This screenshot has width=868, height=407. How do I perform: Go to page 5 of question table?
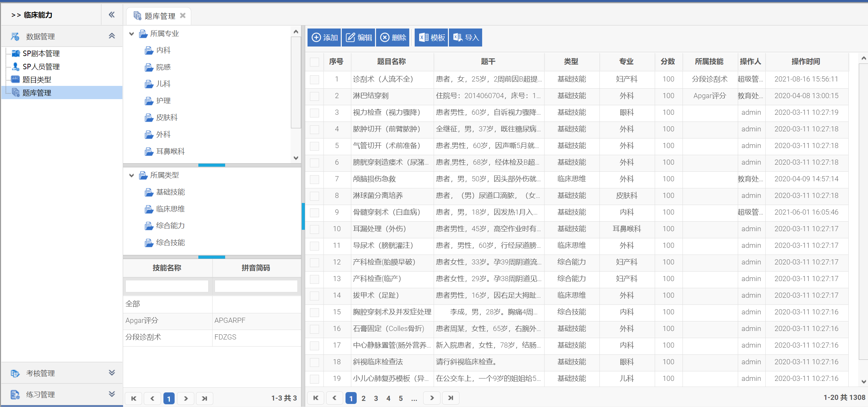(401, 398)
